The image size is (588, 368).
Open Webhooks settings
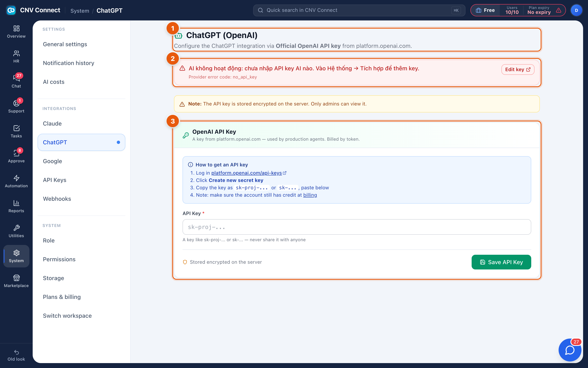pyautogui.click(x=81, y=199)
